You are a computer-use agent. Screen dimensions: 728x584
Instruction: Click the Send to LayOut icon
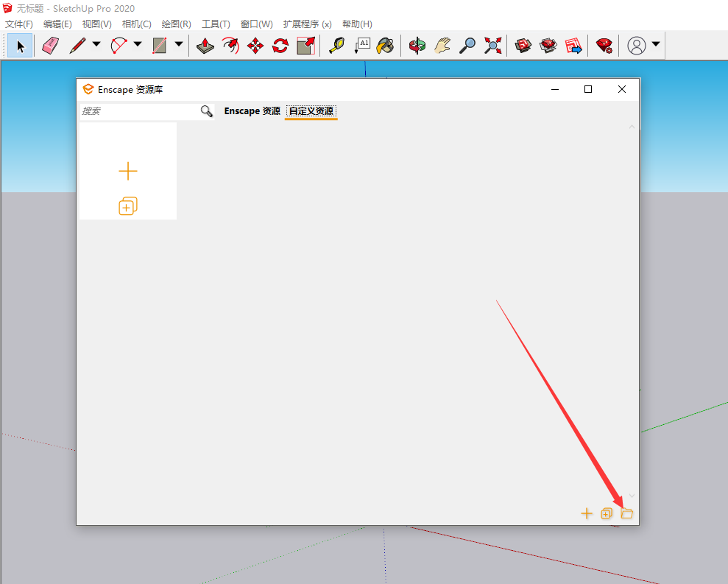coord(573,46)
